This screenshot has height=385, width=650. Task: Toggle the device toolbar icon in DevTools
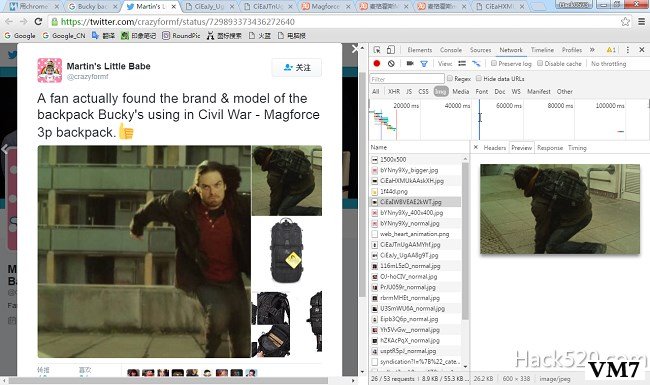coord(390,50)
